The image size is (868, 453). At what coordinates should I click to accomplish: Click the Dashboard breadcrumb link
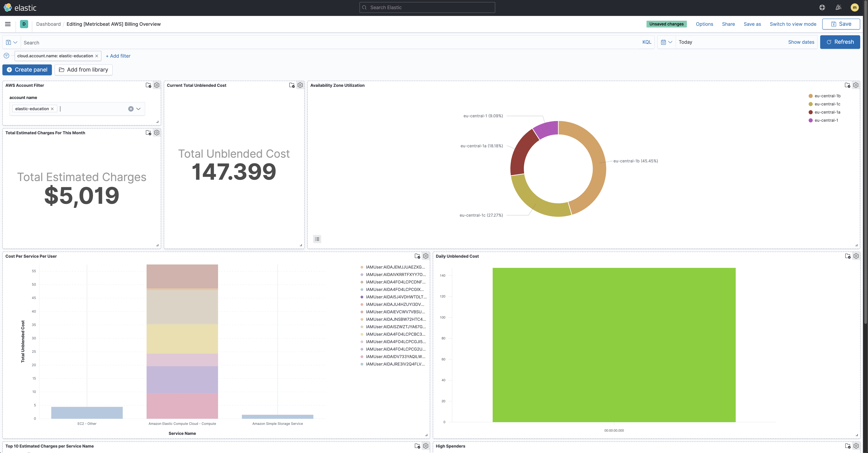pos(48,24)
